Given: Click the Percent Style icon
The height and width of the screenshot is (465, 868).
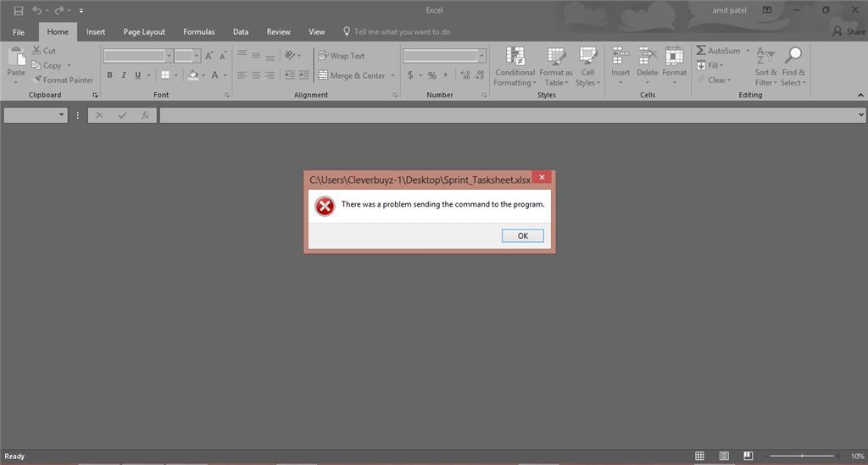Looking at the screenshot, I should coord(431,75).
